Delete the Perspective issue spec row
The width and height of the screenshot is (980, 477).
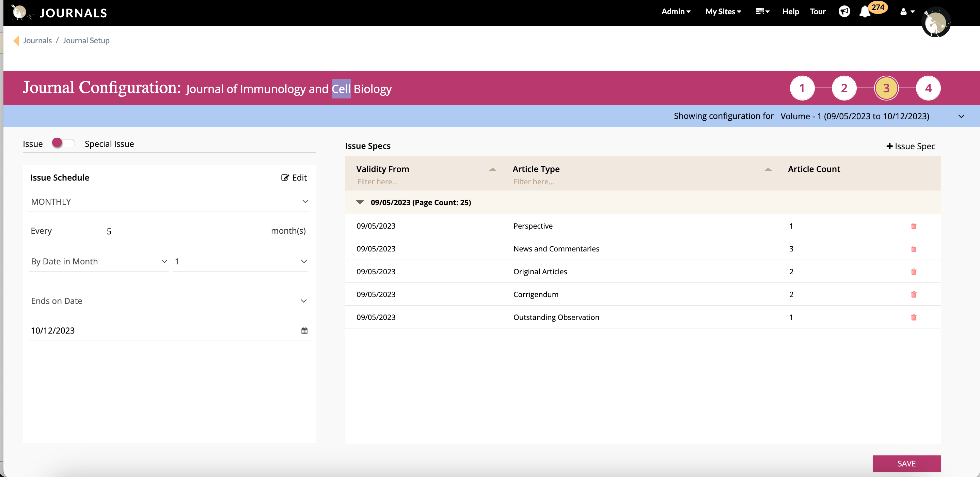[913, 226]
